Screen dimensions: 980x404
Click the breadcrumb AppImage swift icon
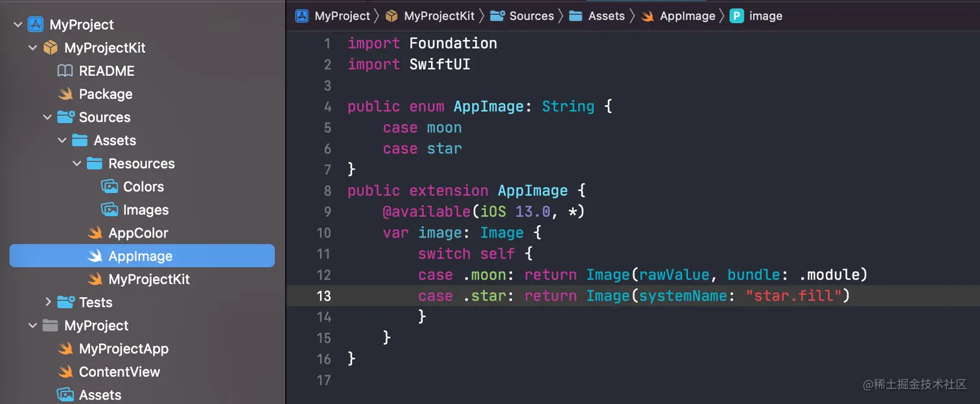click(x=647, y=16)
